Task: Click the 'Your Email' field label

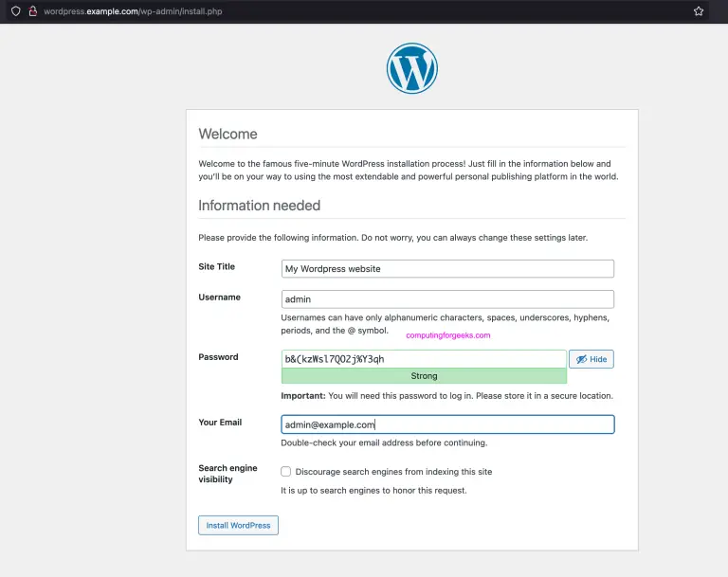Action: 220,423
